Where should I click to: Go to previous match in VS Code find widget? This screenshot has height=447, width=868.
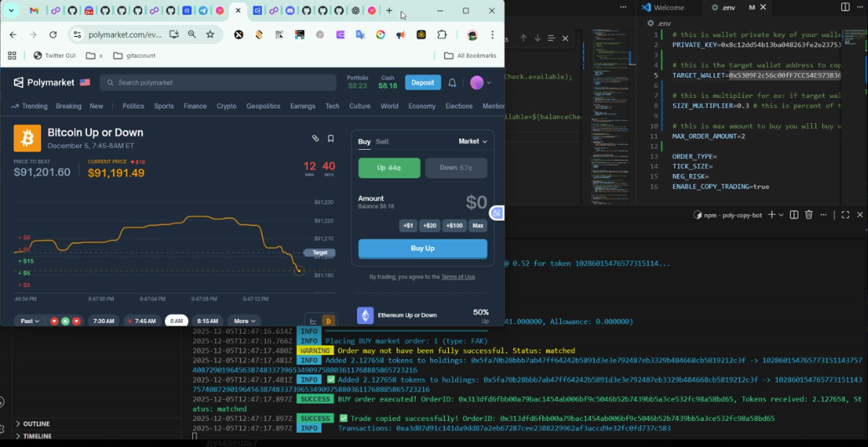click(523, 39)
